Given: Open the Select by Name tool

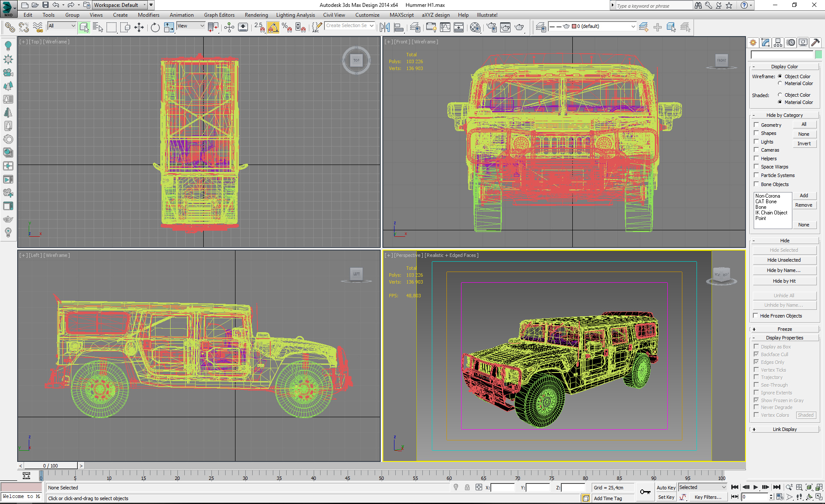Looking at the screenshot, I should coord(98,27).
